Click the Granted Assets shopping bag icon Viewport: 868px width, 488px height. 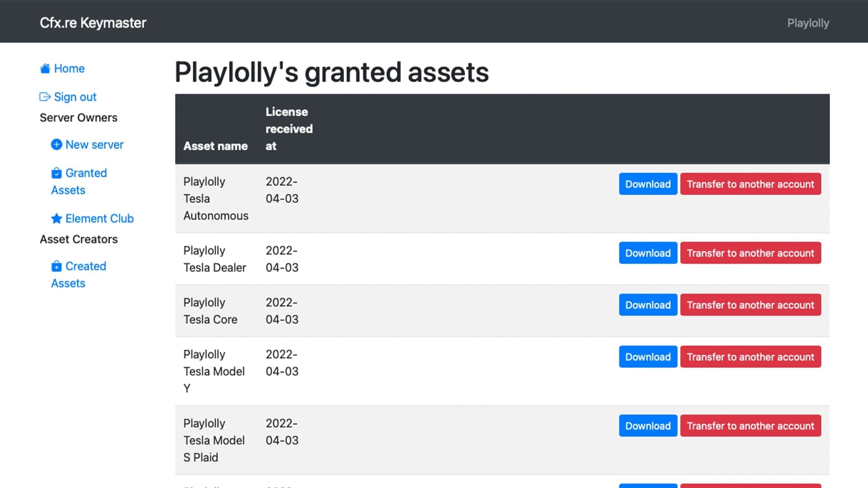56,173
